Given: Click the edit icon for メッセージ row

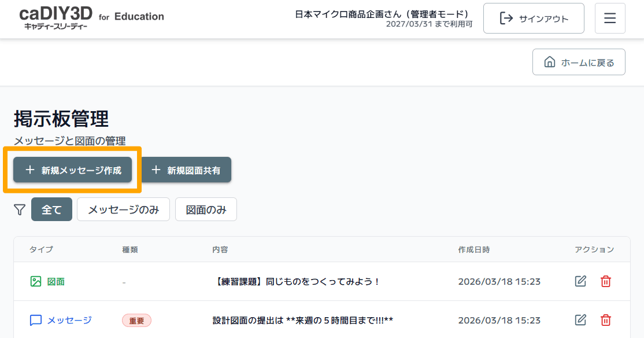Looking at the screenshot, I should pyautogui.click(x=580, y=319).
